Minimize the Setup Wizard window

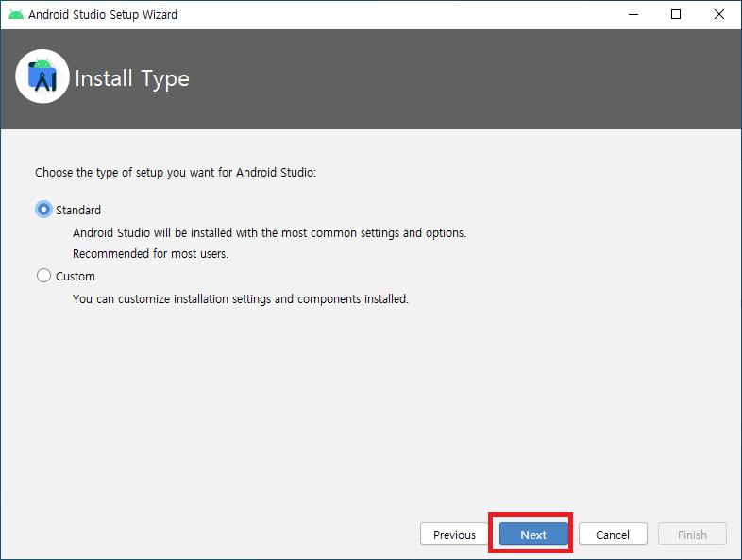pyautogui.click(x=633, y=15)
